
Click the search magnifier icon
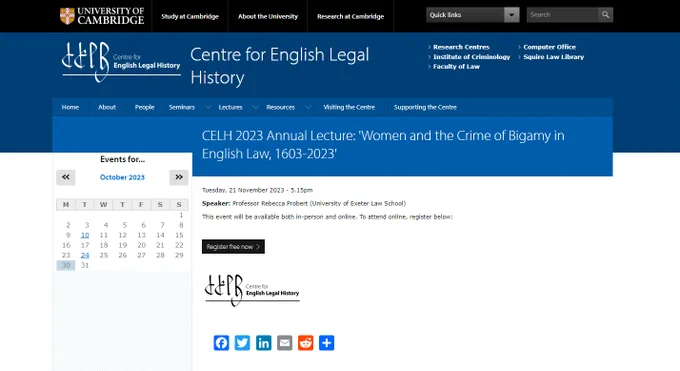click(x=605, y=15)
